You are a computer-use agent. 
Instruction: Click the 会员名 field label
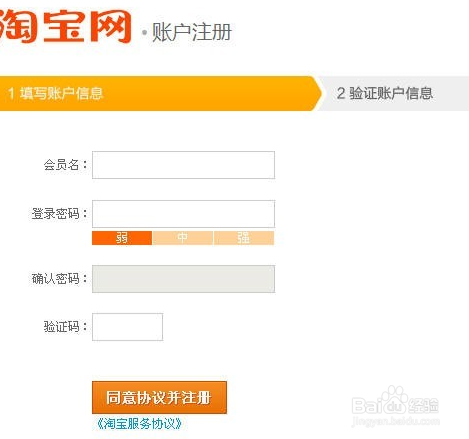coord(62,165)
